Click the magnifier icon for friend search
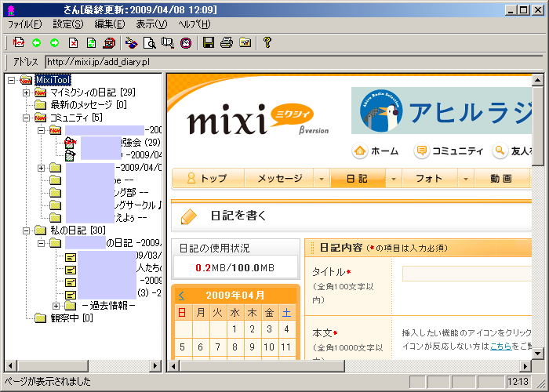 (500, 151)
